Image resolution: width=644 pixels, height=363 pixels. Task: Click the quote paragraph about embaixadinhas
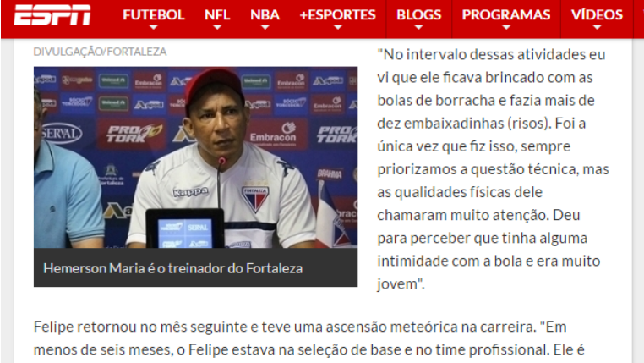pyautogui.click(x=493, y=169)
